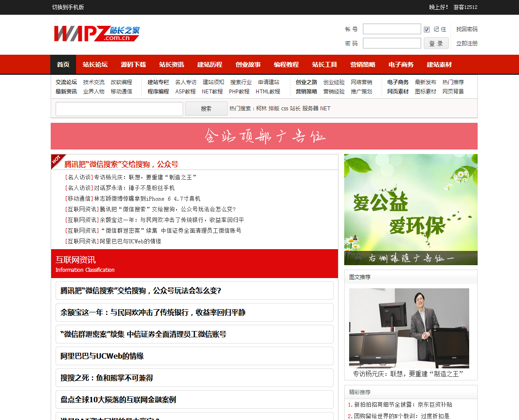The height and width of the screenshot is (420, 519).
Task: Open the 阿里巴巴与UCWeb的情缘 headline box
Action: point(194,356)
